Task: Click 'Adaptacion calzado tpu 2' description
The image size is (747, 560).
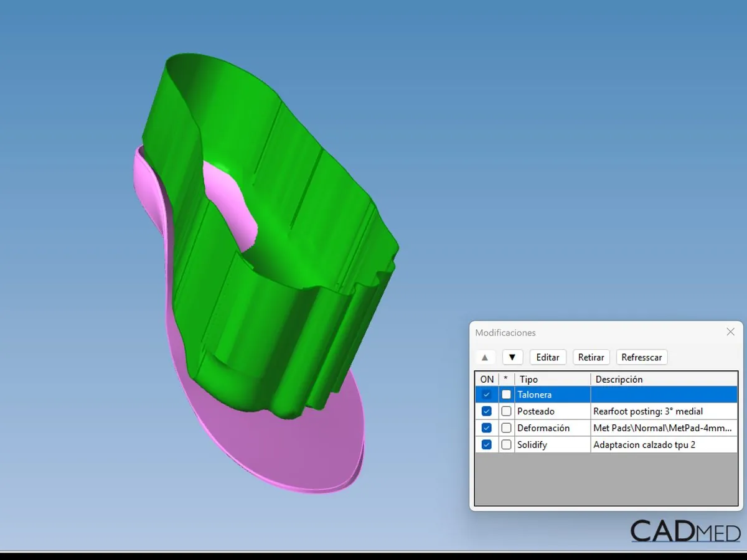Action: 644,445
